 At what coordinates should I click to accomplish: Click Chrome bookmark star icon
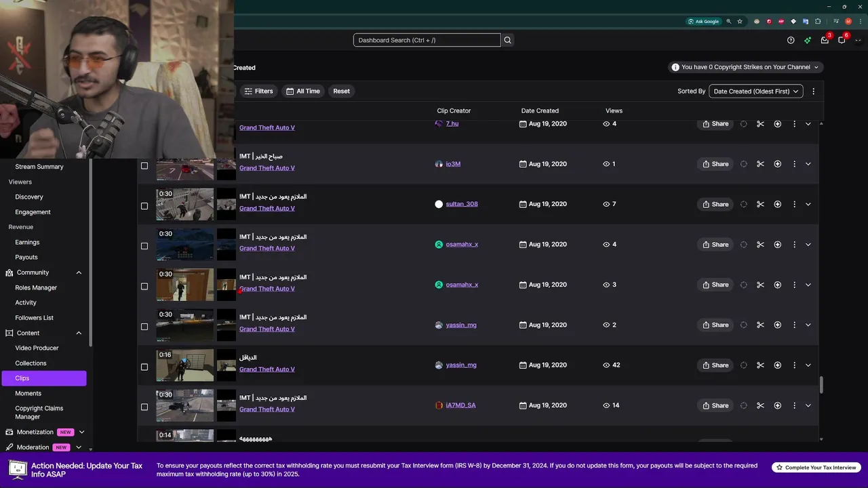[740, 21]
